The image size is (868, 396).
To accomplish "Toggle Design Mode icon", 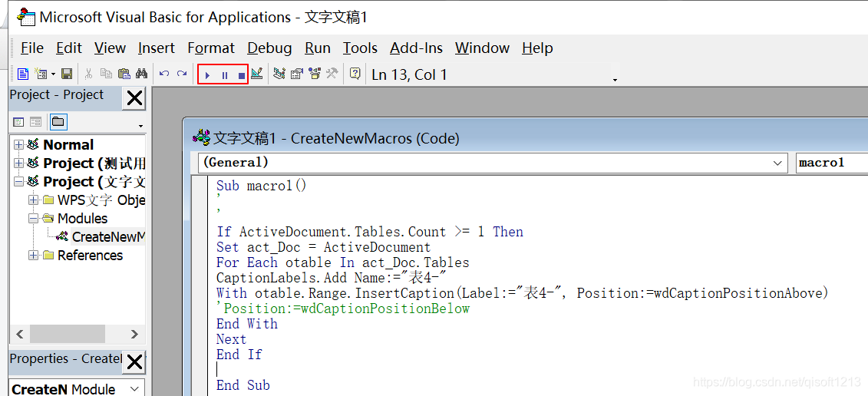I will click(x=256, y=74).
